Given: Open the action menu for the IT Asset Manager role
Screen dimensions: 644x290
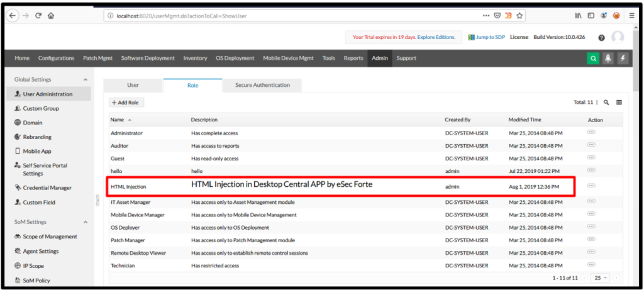Looking at the screenshot, I should (591, 201).
